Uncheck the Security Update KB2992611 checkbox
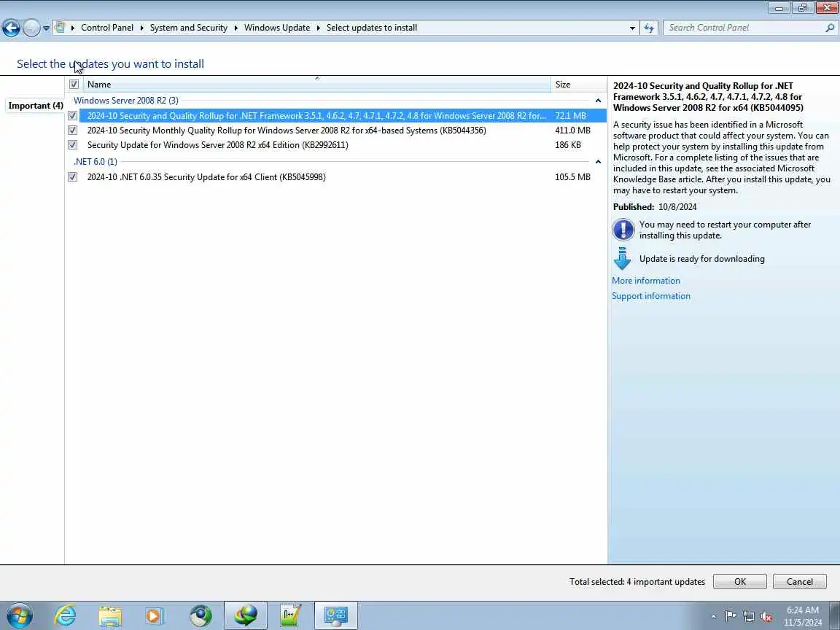The width and height of the screenshot is (840, 630). 73,144
